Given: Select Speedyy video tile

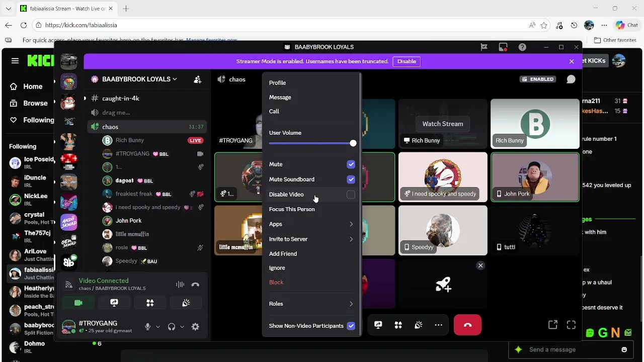Looking at the screenshot, I should coord(443,230).
